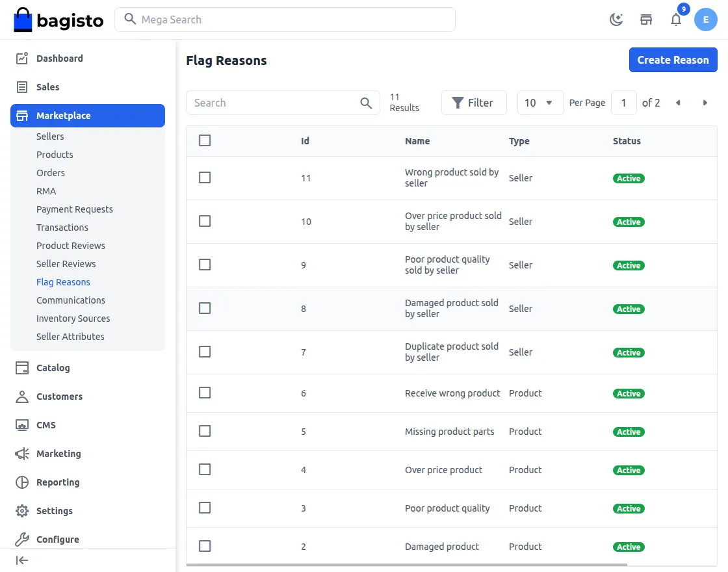This screenshot has height=572, width=728.
Task: Check the checkbox beside Receive wrong product
Action: (205, 393)
